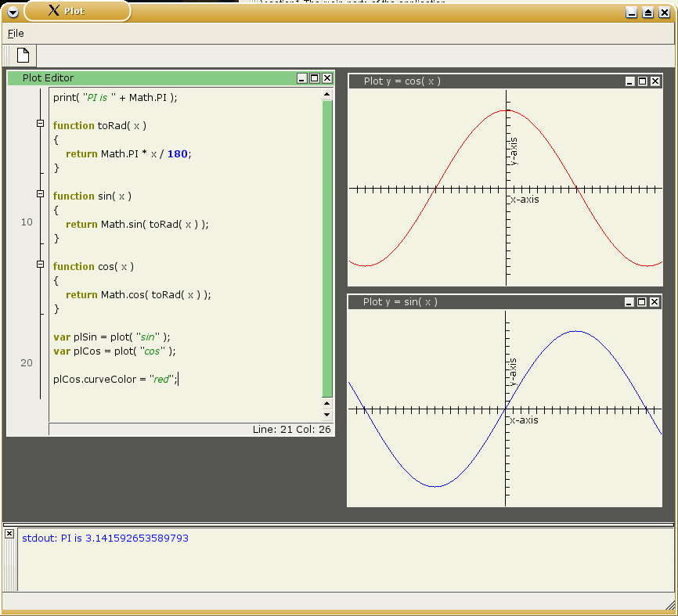This screenshot has height=616, width=678.
Task: Maximize the Plot Editor subwindow
Action: (315, 77)
